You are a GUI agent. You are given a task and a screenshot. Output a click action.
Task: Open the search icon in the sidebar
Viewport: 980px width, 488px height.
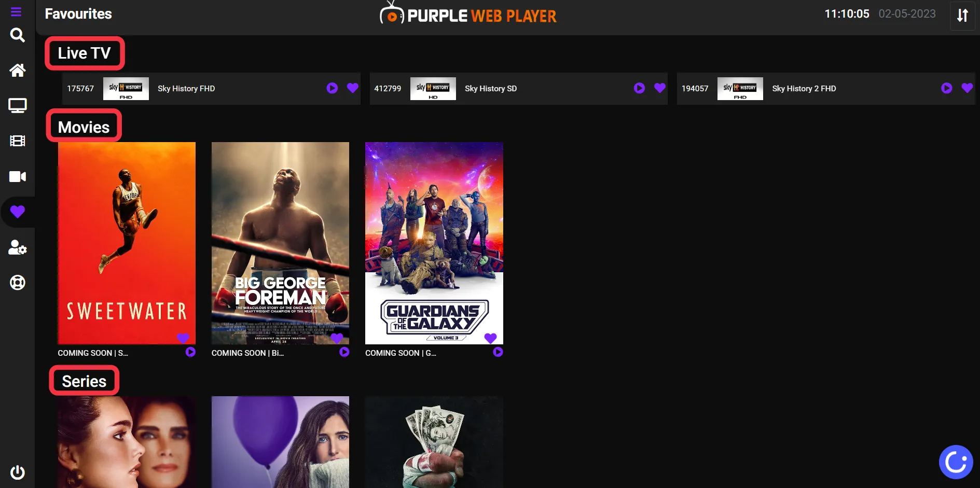coord(18,35)
